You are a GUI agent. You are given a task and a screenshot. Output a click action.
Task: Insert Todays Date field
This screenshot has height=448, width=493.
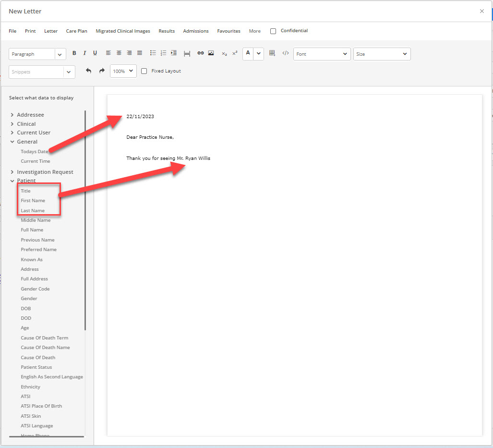pos(35,152)
